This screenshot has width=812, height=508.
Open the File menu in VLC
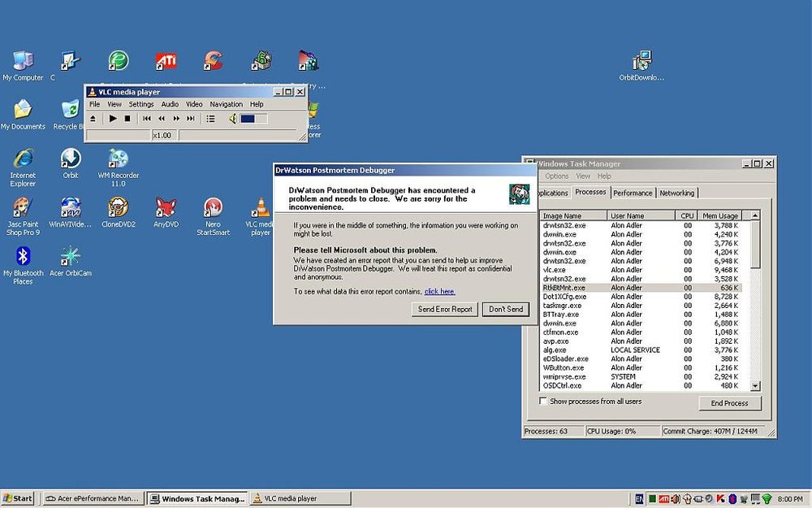(95, 104)
